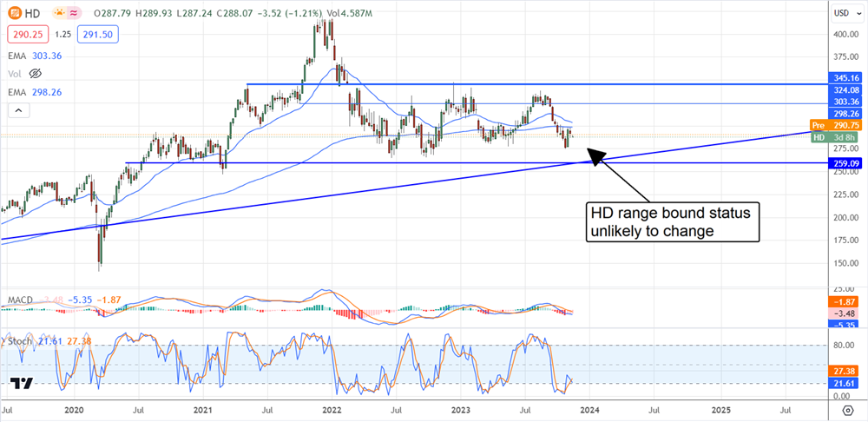Click the 27.38 Stoch axis label
The height and width of the screenshot is (422, 868).
tap(843, 373)
